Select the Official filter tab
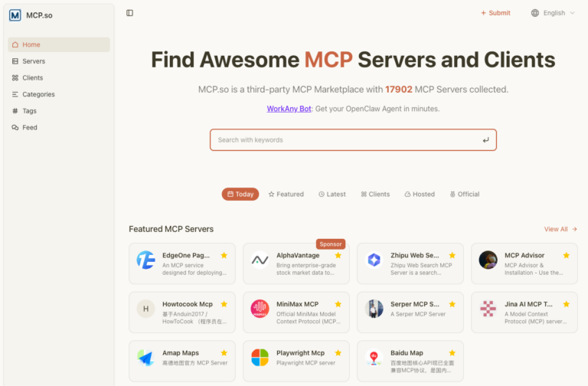The width and height of the screenshot is (588, 386). coord(465,195)
